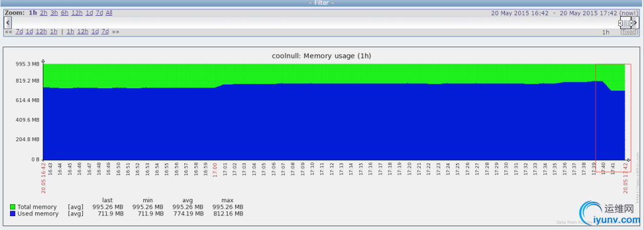Click the «« jump-to-start arrows

(x=8, y=32)
